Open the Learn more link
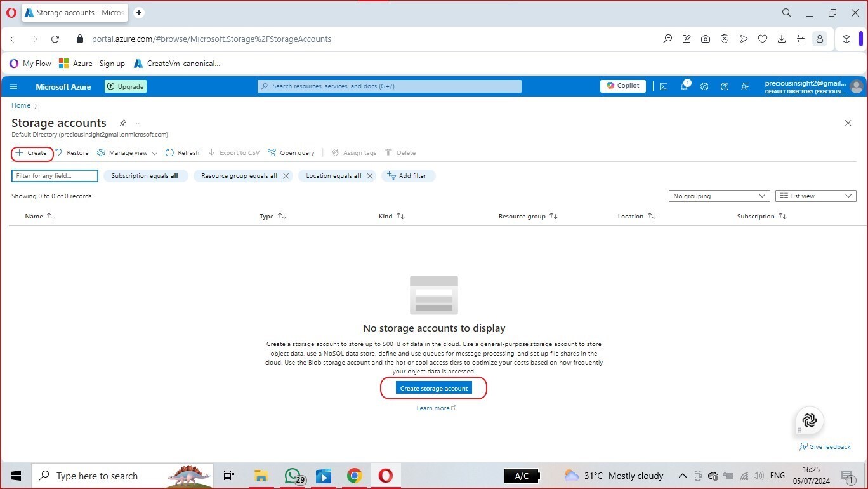 [x=436, y=408]
